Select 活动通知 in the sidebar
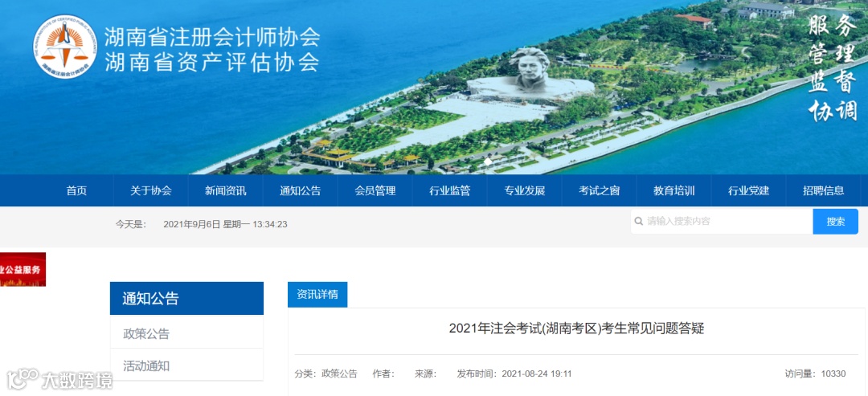This screenshot has width=868, height=396. coord(187,365)
